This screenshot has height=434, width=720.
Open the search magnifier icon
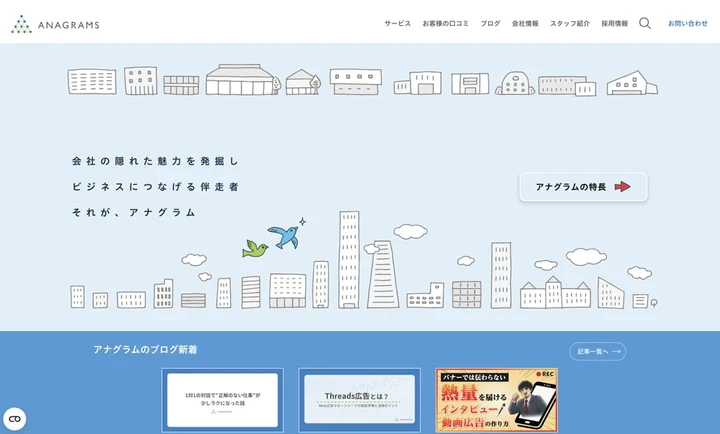(x=645, y=23)
